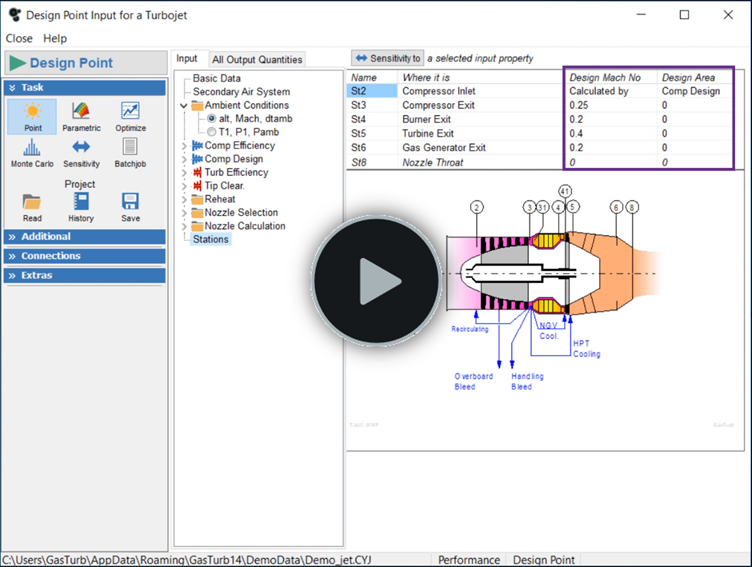Expand the Tip Clear. node
This screenshot has width=752, height=567.
[184, 186]
